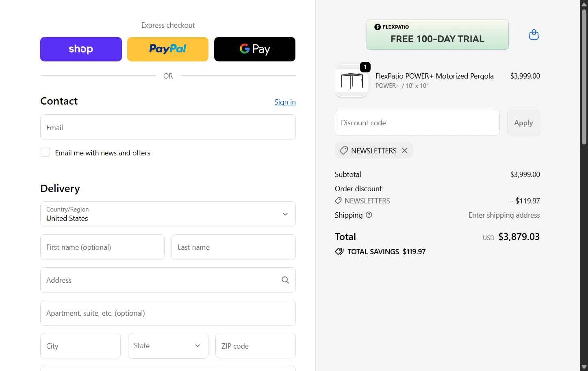Screen dimensions: 588x371
Task: Apply the discount code
Action: [523, 123]
